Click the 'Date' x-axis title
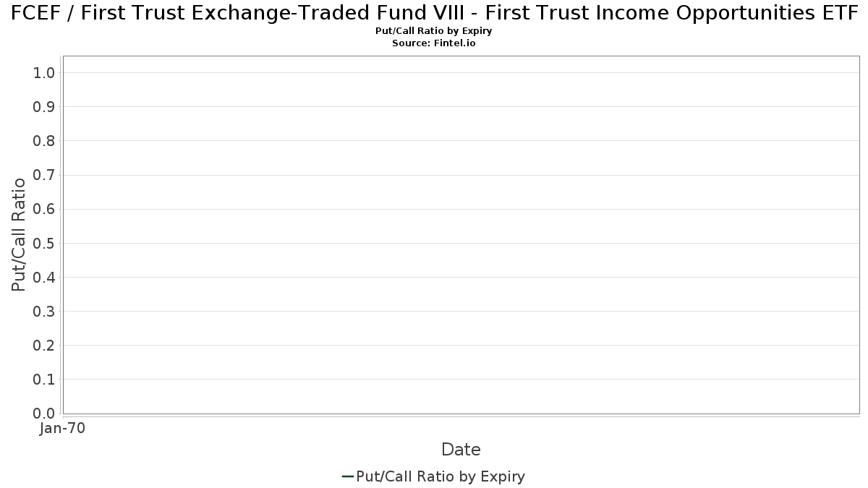Screen dimensions: 868x488 tap(461, 450)
